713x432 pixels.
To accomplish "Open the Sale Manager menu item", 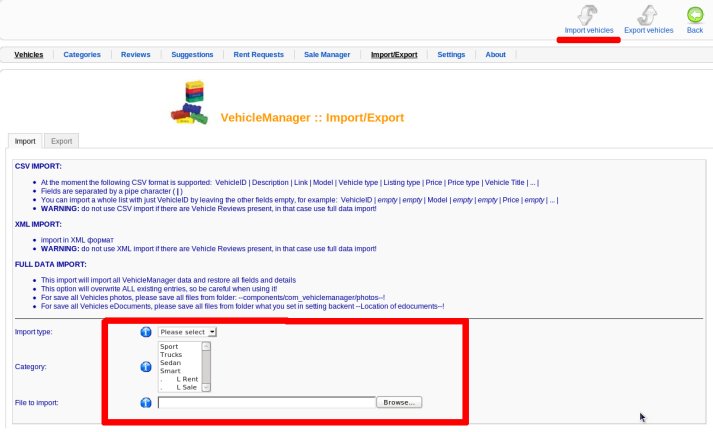I will 327,55.
